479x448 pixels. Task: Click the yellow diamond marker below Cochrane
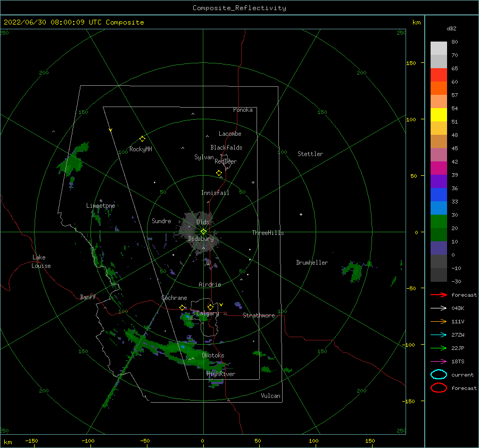pyautogui.click(x=183, y=308)
